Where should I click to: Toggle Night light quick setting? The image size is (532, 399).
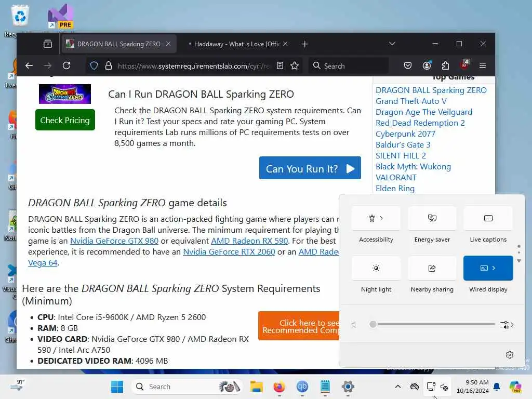click(x=376, y=269)
